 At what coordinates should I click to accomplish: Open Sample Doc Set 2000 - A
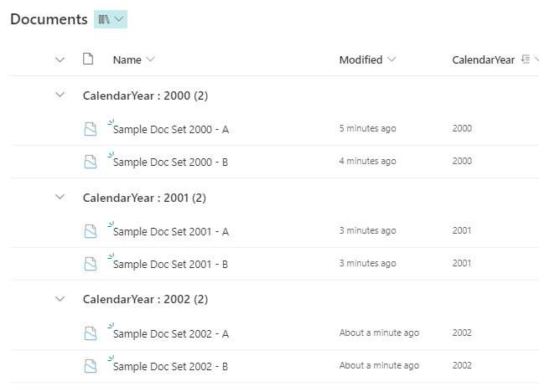tap(170, 129)
